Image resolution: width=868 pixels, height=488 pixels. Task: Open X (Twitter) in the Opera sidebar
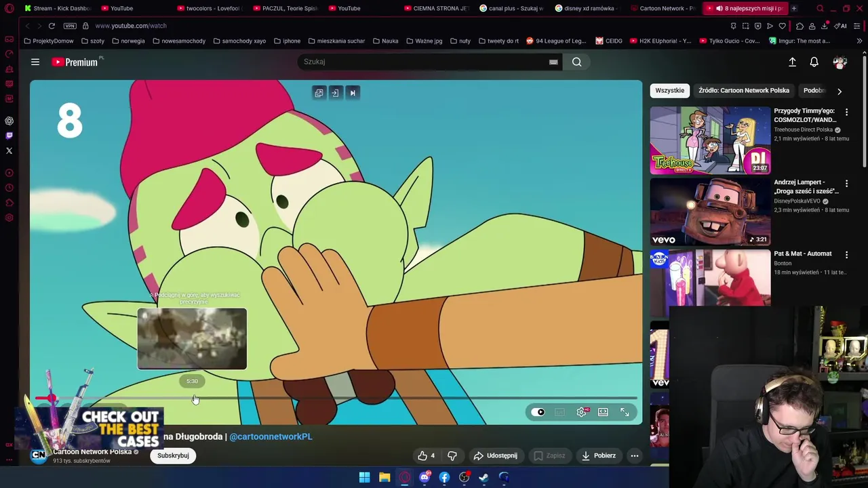coord(9,150)
